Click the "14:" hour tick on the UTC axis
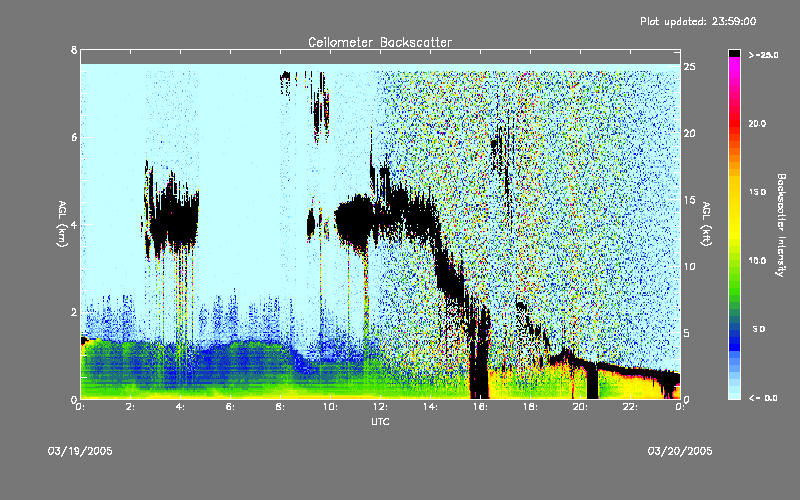Image resolution: width=800 pixels, height=500 pixels. 431,407
